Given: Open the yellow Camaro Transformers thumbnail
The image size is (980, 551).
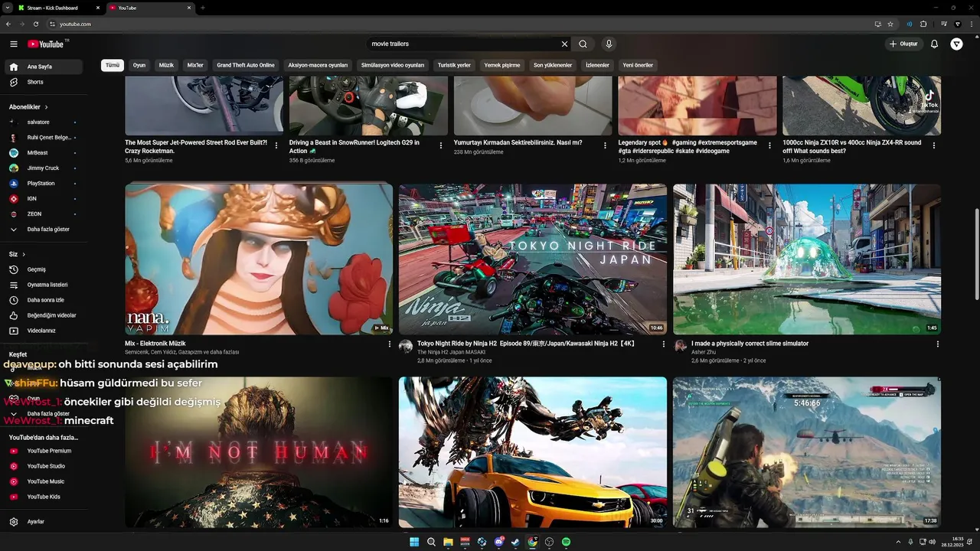Looking at the screenshot, I should pyautogui.click(x=533, y=452).
